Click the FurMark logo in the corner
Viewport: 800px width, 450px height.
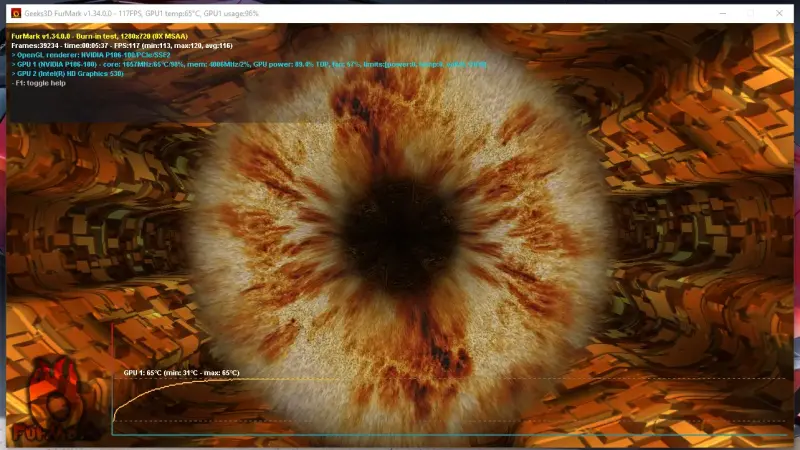pyautogui.click(x=54, y=399)
